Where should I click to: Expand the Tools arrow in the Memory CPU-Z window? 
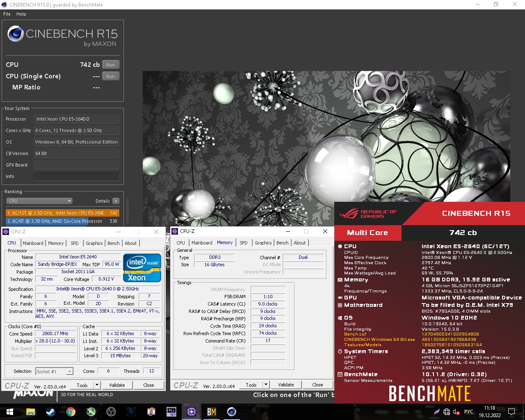click(x=266, y=385)
